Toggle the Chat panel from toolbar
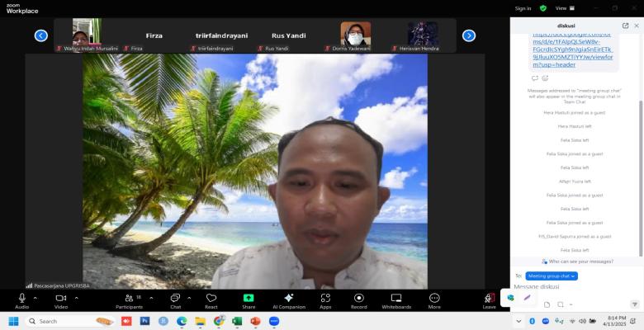 (175, 299)
